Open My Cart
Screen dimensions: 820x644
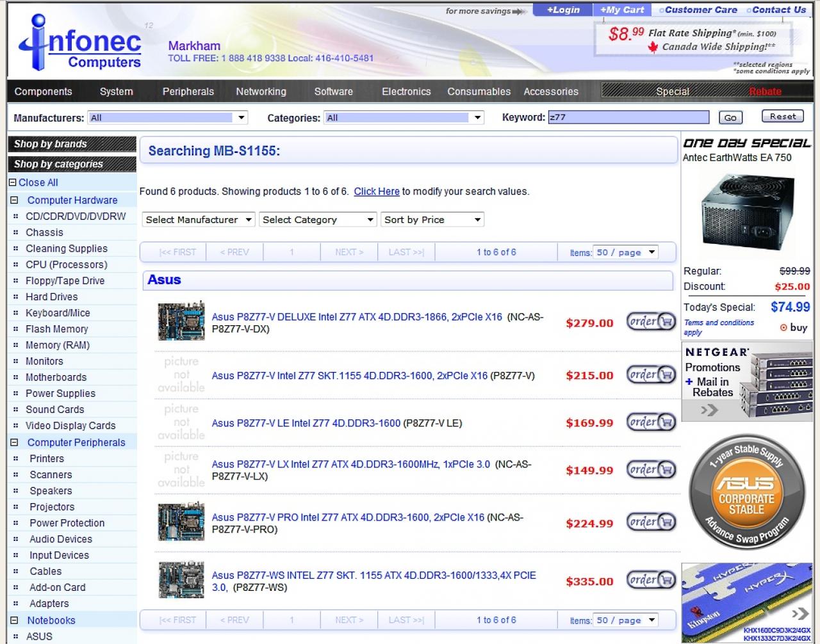tap(622, 10)
